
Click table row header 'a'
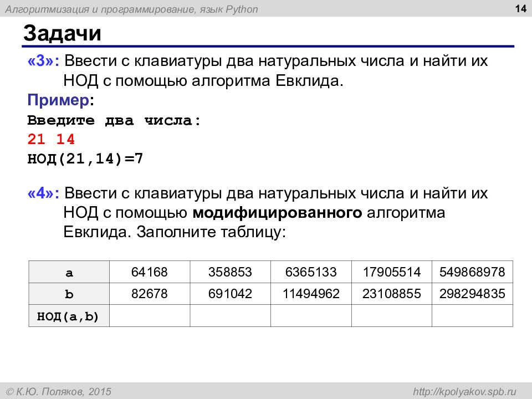(x=69, y=272)
